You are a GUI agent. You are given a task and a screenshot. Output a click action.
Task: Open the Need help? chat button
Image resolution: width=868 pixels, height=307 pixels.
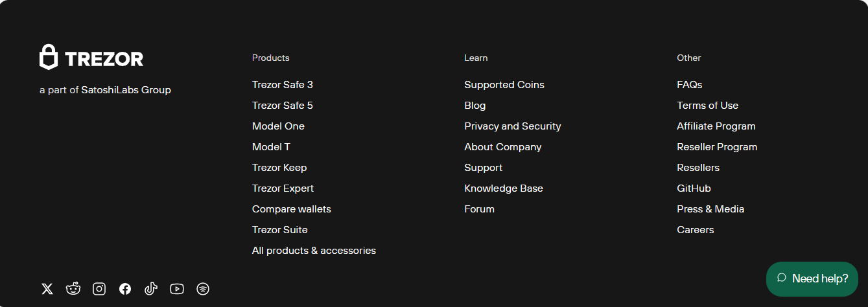812,279
